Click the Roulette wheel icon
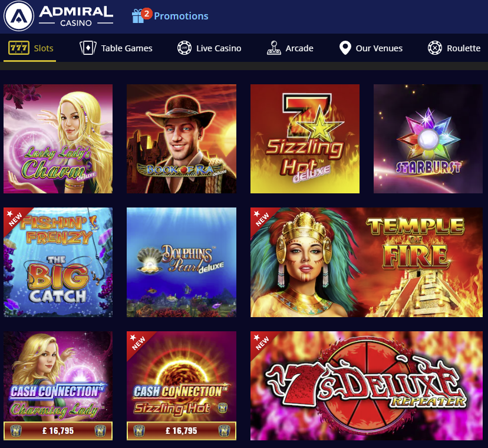Screen dimensions: 488x448 [x=435, y=48]
